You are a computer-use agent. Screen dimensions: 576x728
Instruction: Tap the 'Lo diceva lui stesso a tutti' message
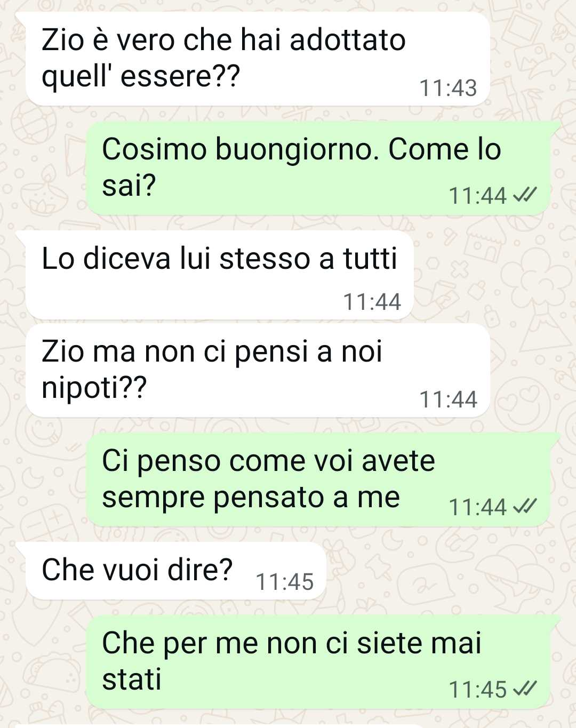pyautogui.click(x=220, y=275)
